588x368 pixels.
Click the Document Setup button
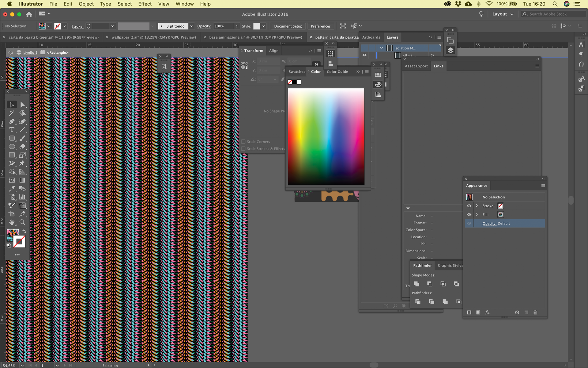(x=288, y=26)
